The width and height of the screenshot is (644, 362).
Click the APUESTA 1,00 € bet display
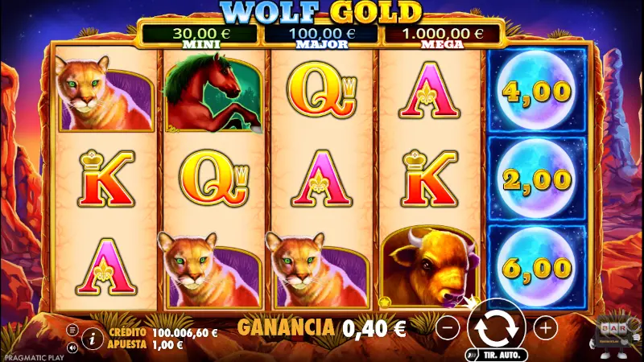146,345
